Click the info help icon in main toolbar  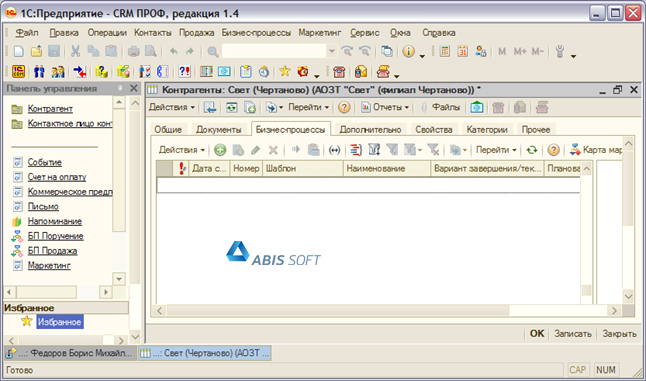[x=408, y=51]
